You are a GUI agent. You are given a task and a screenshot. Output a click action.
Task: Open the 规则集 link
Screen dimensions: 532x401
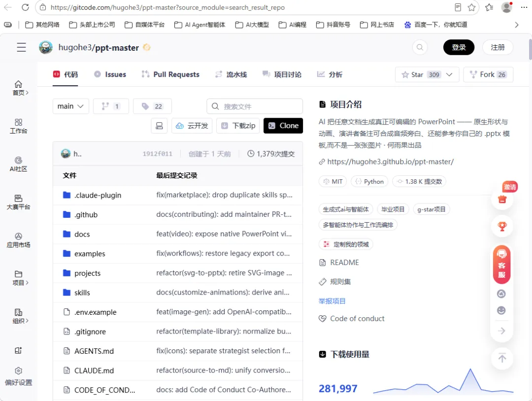[x=340, y=282]
